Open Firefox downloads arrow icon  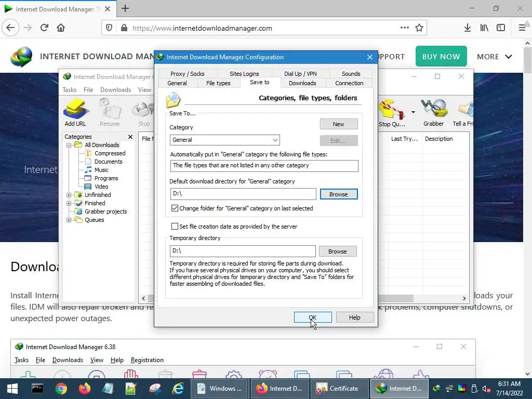[x=468, y=28]
